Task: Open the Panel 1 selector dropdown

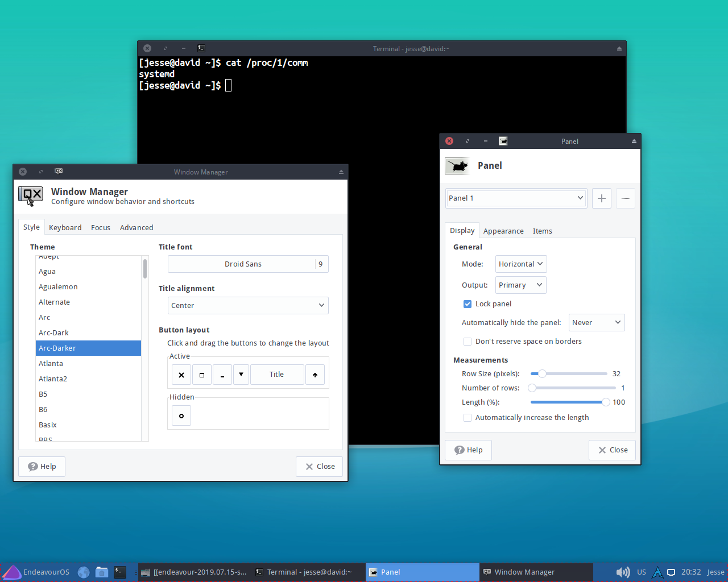Action: pyautogui.click(x=516, y=198)
